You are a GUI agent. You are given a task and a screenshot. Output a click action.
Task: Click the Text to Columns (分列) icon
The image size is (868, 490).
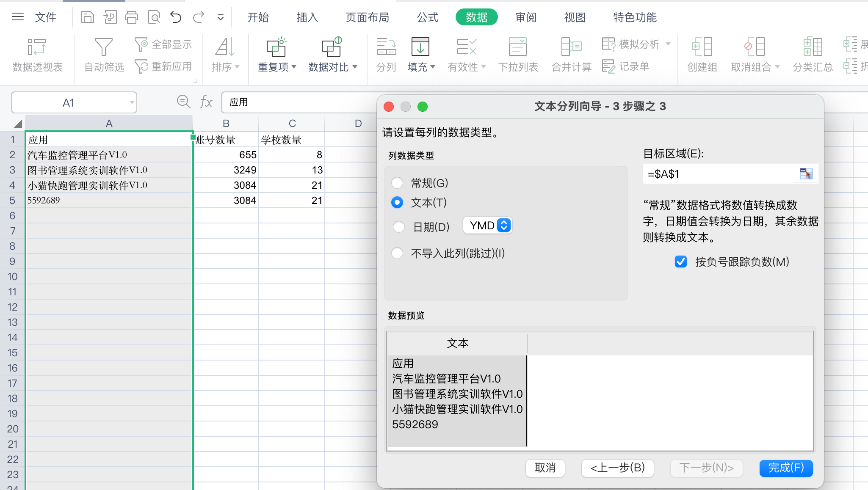pyautogui.click(x=386, y=47)
